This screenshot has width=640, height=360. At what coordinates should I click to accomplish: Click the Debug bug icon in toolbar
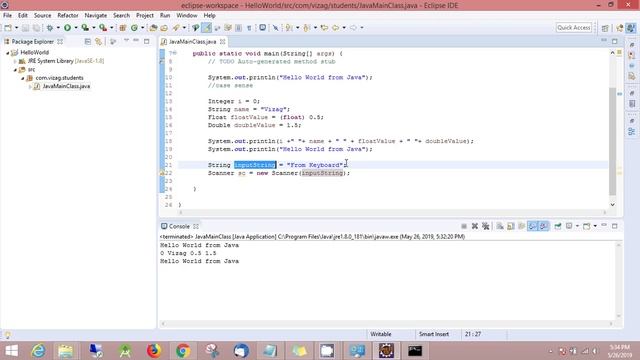point(50,28)
